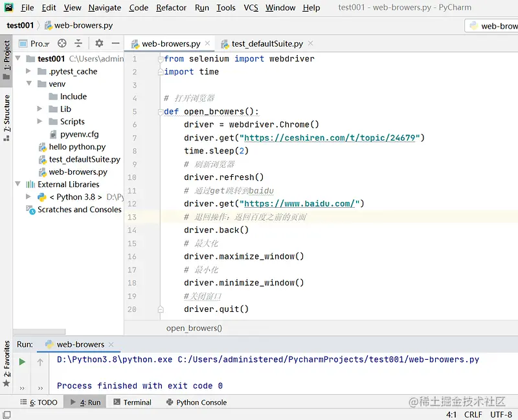Screen dimensions: 518x420
Task: Open the View menu
Action: click(x=73, y=8)
